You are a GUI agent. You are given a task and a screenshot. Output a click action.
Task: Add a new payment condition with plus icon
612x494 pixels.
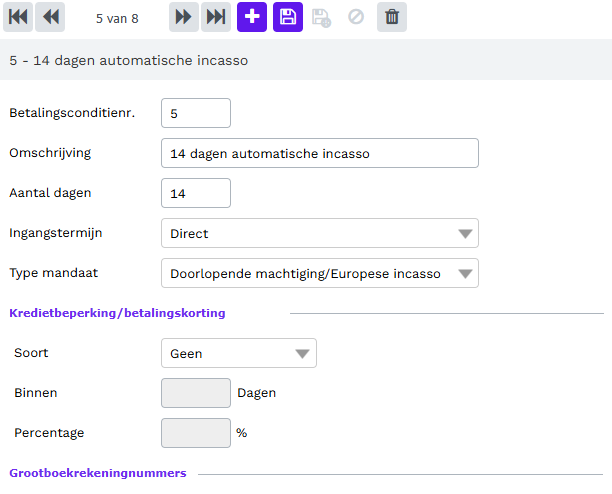tap(252, 17)
